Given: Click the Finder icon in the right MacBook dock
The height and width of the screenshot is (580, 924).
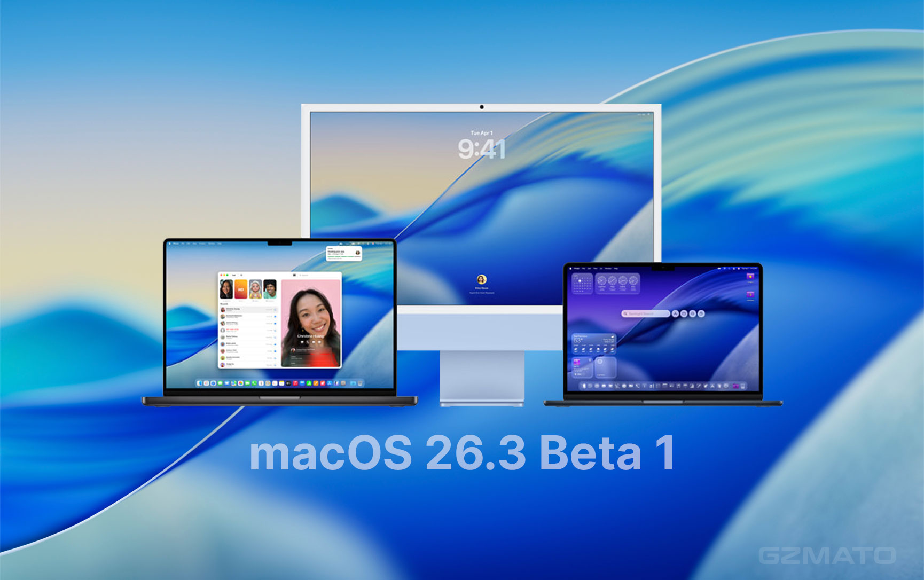Looking at the screenshot, I should pos(584,386).
